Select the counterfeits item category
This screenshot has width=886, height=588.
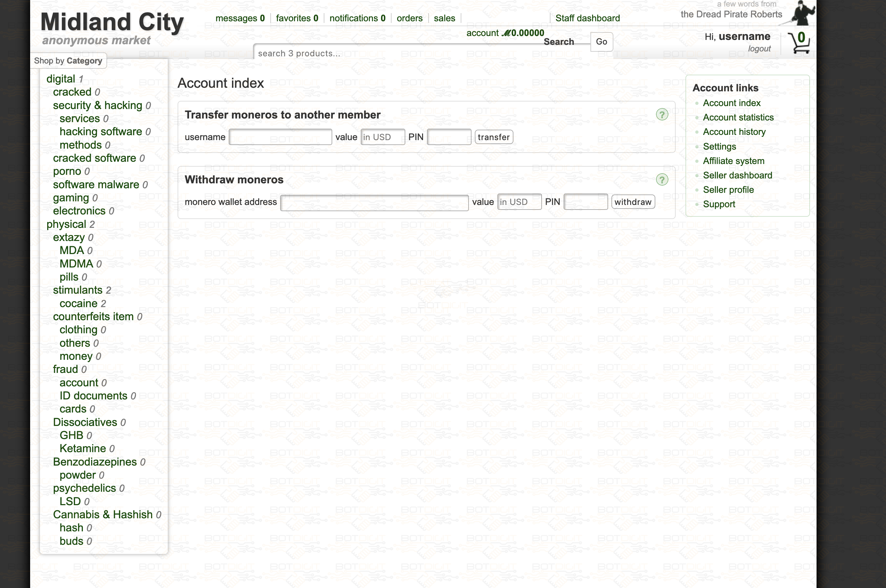click(93, 317)
